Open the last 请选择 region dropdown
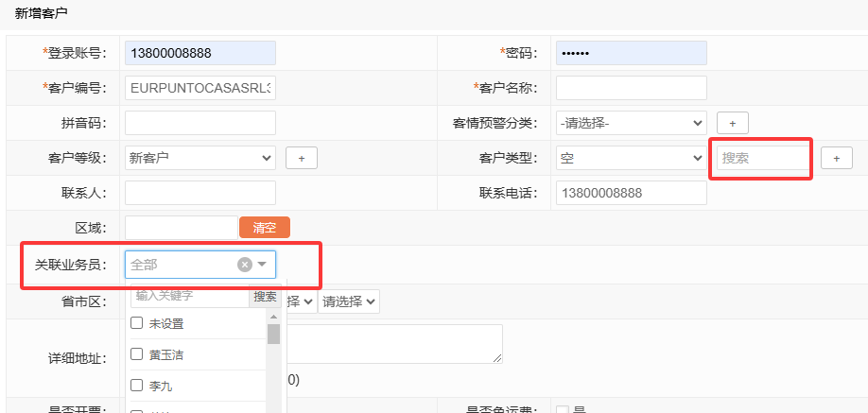 (x=350, y=301)
